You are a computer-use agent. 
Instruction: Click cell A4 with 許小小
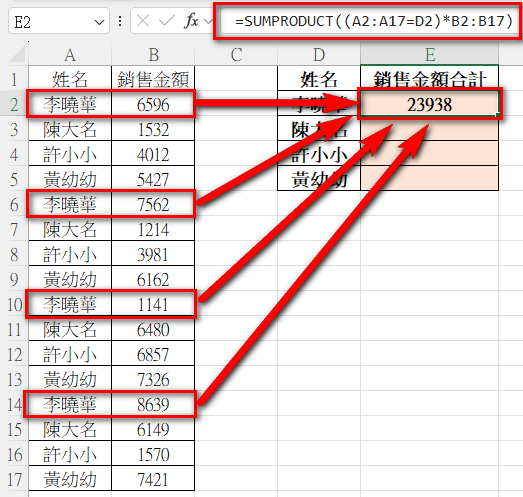point(70,154)
